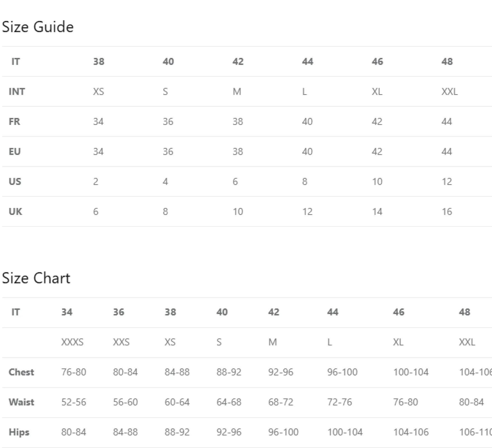
Task: Click IT 46 header in Size Chart
Action: tap(399, 312)
